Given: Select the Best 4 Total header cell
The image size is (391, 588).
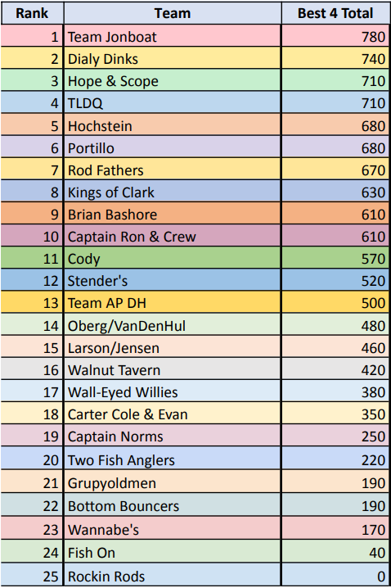Looking at the screenshot, I should click(335, 13).
